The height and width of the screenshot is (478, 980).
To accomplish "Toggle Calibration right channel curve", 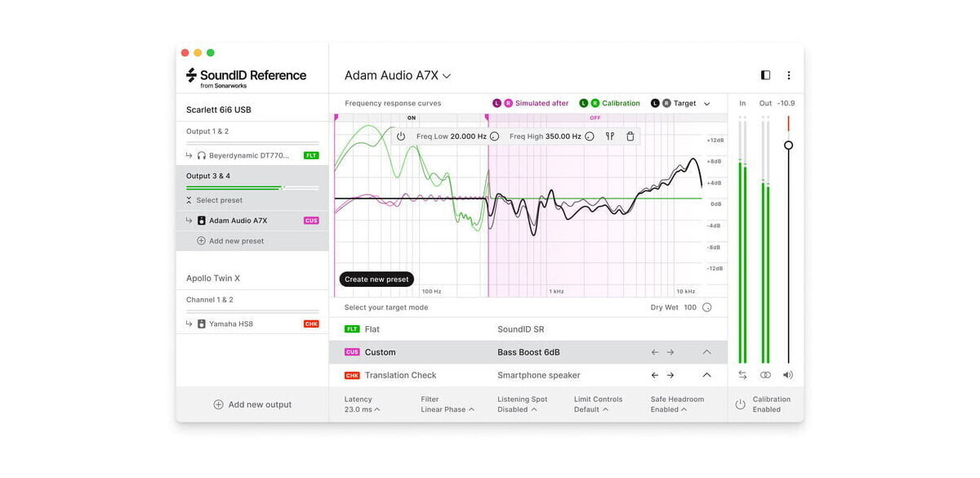I will [x=595, y=104].
